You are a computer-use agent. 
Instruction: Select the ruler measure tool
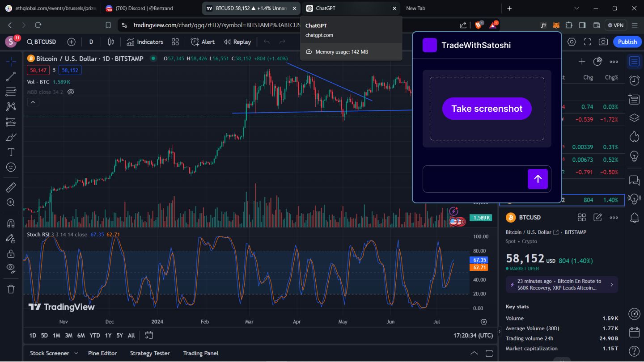(x=11, y=187)
